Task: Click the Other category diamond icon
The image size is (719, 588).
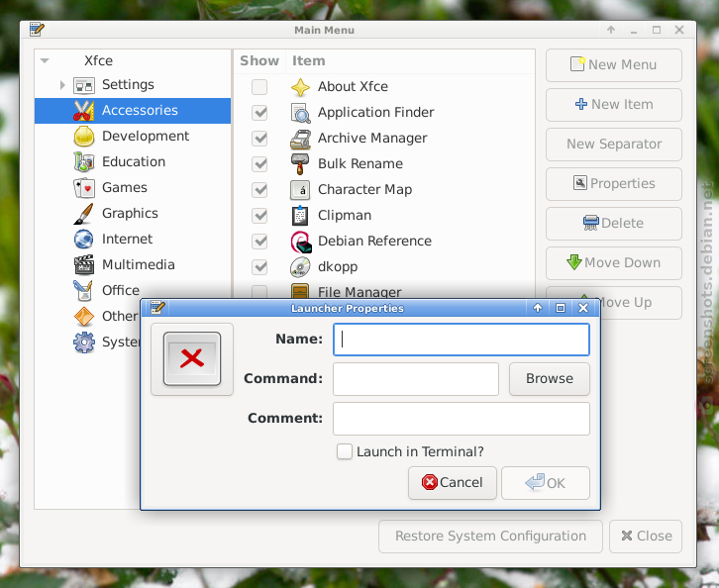Action: [84, 316]
